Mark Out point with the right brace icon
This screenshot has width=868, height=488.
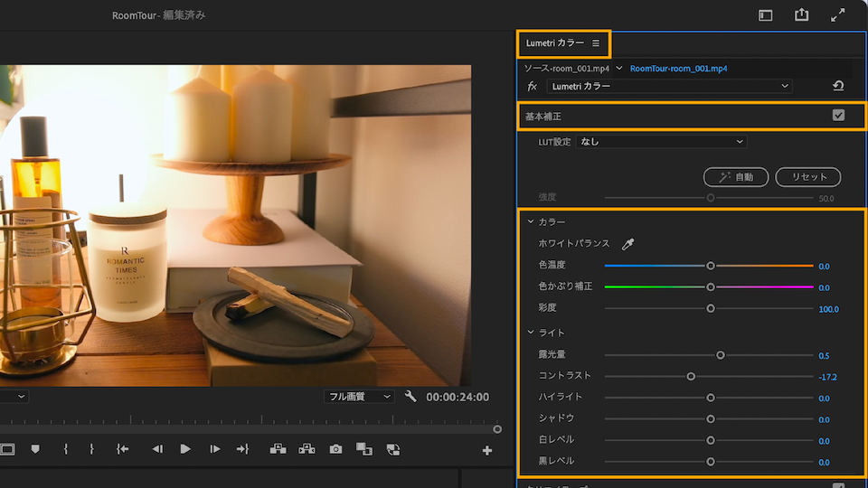pos(91,449)
